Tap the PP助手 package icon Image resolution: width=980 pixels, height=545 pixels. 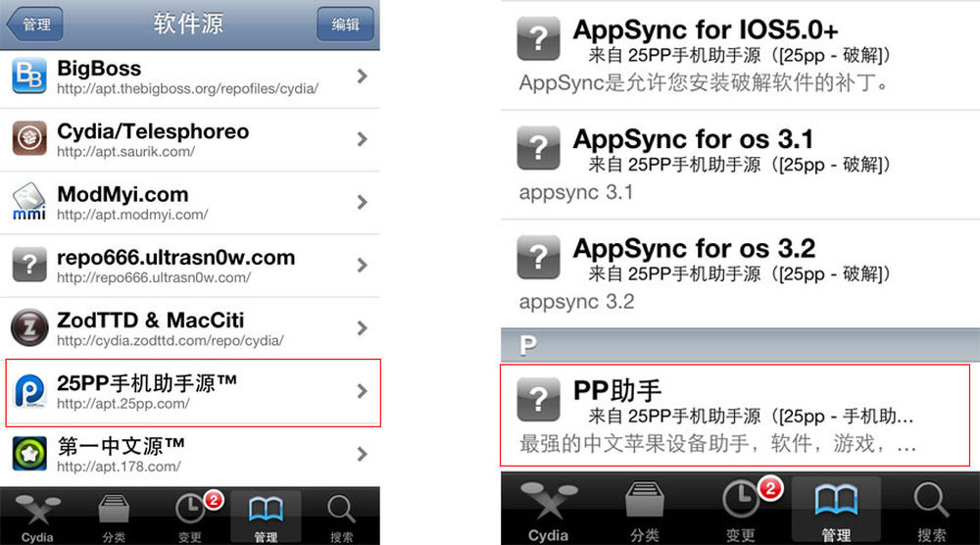538,399
